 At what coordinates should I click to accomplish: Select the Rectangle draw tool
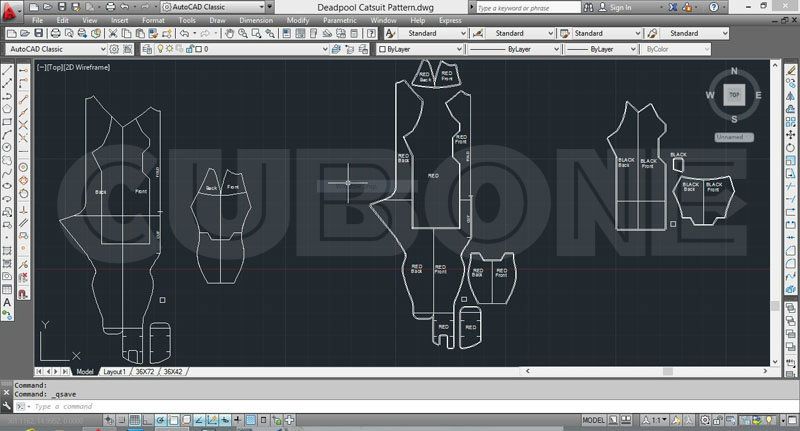pos(7,122)
